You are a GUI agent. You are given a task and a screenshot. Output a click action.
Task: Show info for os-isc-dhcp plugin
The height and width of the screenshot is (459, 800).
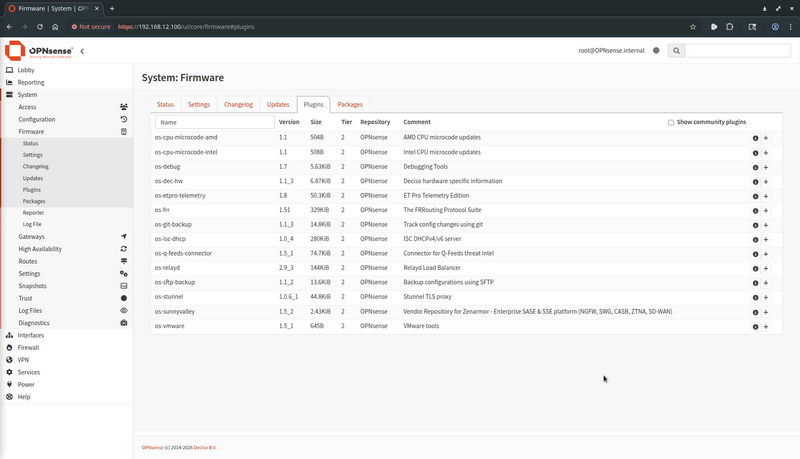pos(755,240)
